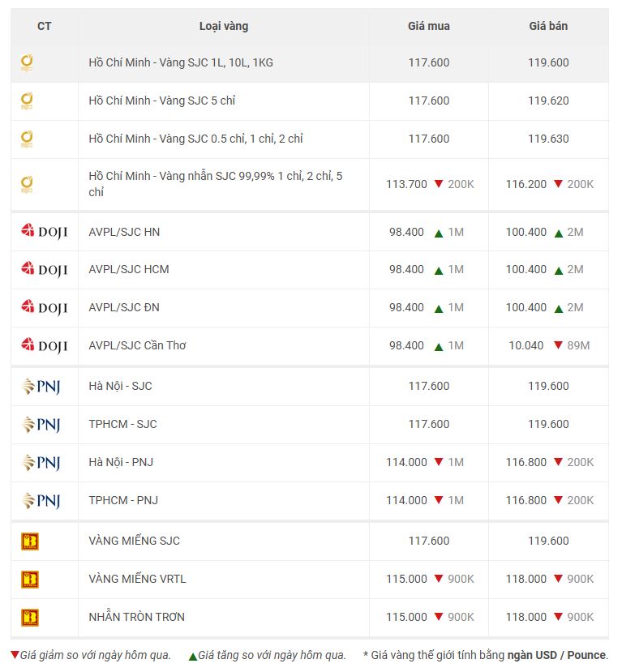The width and height of the screenshot is (622, 672).
Task: Click green up arrow in AVPL/SJC HCM buy price
Action: [x=439, y=271]
